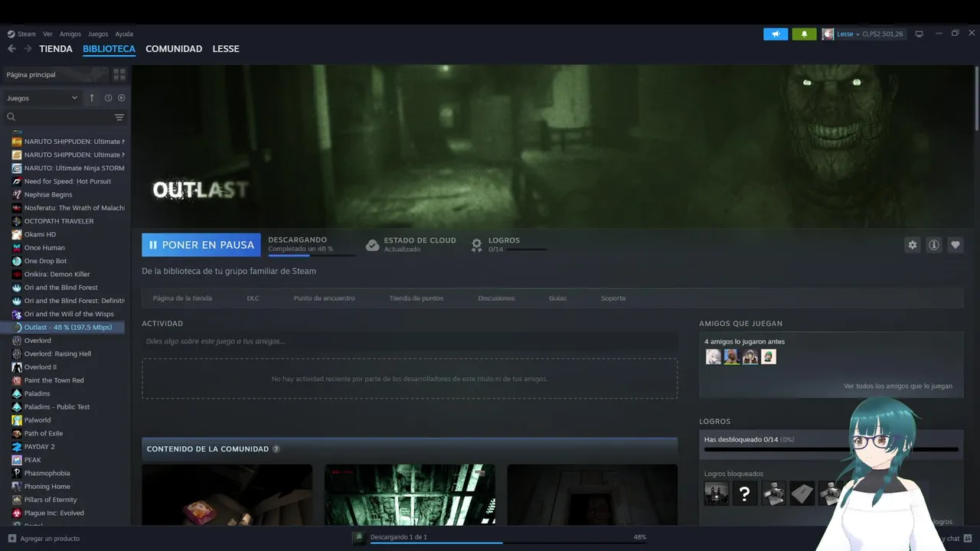The image size is (980, 551).
Task: Click Ver todos los amigos que lo juegan
Action: click(x=898, y=386)
